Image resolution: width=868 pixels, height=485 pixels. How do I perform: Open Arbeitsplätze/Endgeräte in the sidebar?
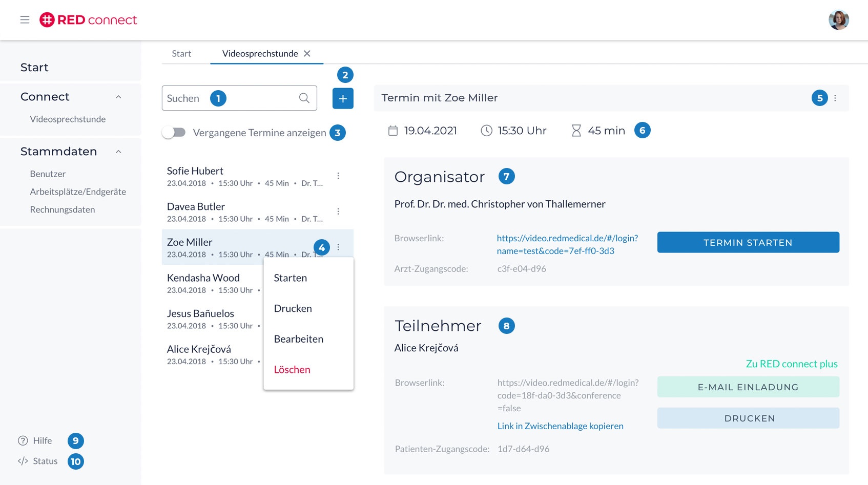click(78, 192)
